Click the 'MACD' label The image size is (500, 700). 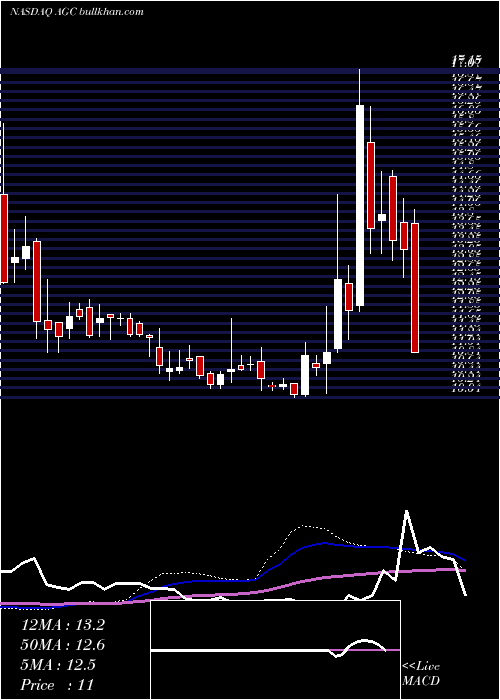[420, 681]
